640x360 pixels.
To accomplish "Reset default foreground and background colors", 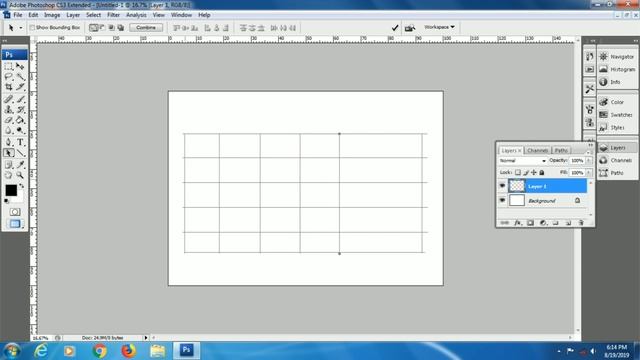I will tap(6, 201).
